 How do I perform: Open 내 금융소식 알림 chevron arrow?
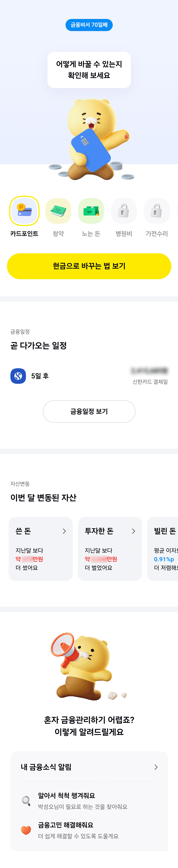pos(156,767)
